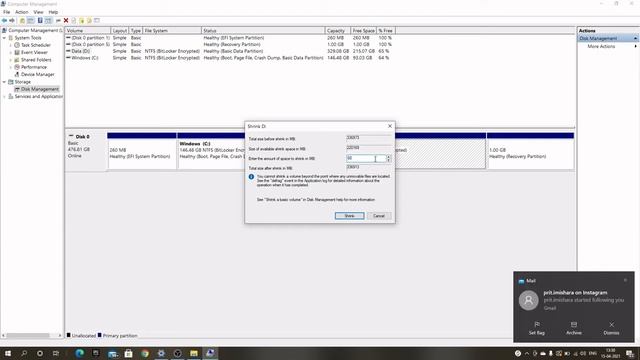The height and width of the screenshot is (360, 640).
Task: Click Archive on Mail notification
Action: pos(573,328)
